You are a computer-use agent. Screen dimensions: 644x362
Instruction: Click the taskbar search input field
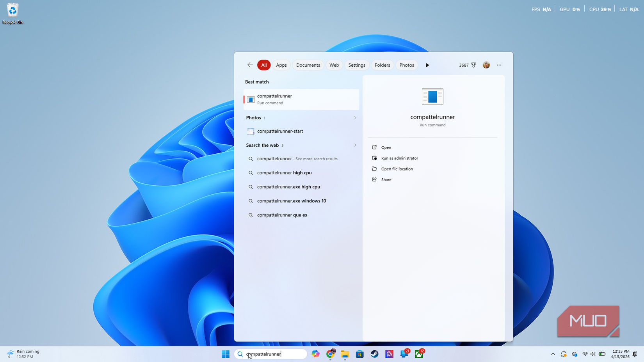click(x=270, y=354)
